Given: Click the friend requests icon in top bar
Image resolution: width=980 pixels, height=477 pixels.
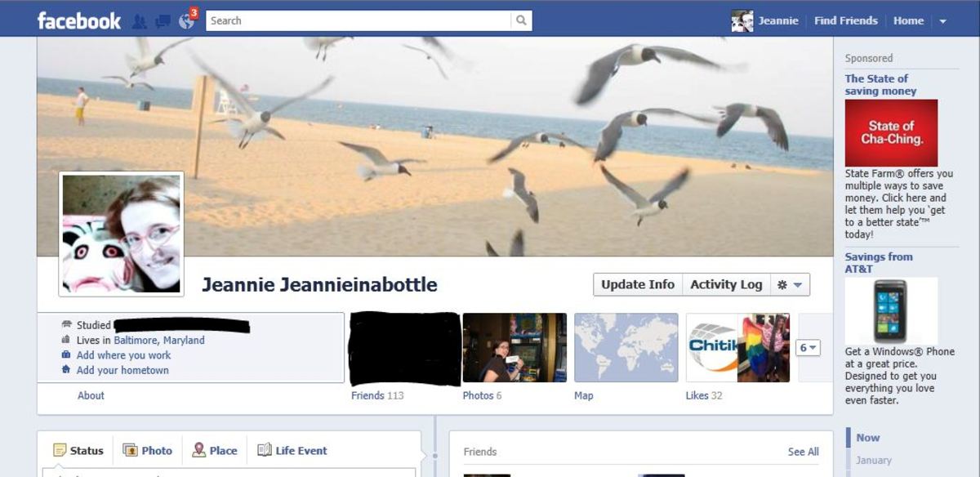Looking at the screenshot, I should pos(139,21).
